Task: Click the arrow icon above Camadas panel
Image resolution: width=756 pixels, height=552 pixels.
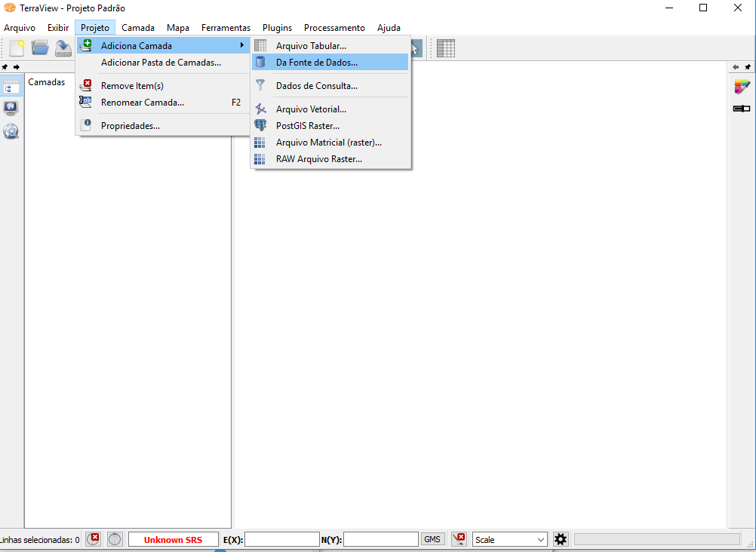Action: click(x=17, y=67)
